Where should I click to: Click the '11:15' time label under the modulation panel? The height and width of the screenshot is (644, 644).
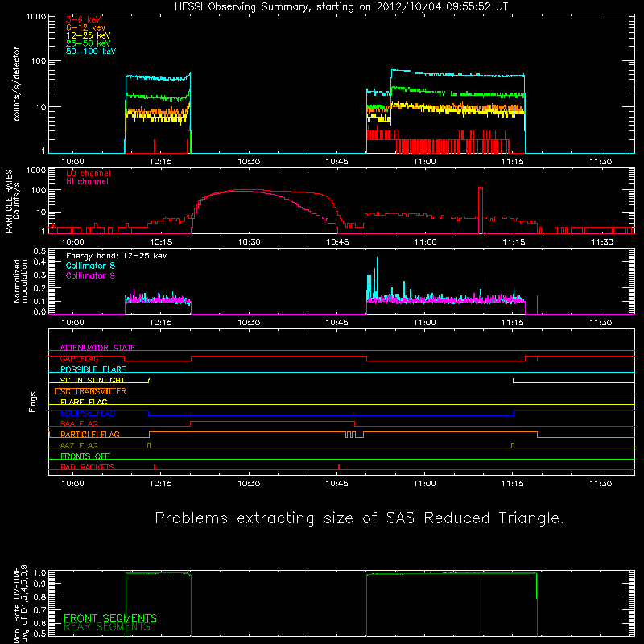[x=513, y=323]
